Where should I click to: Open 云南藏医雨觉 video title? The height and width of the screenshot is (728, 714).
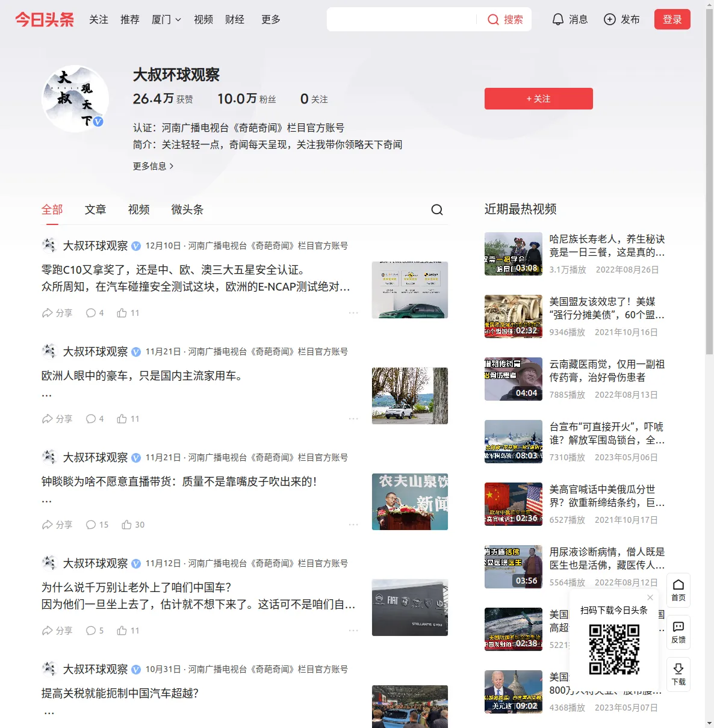pyautogui.click(x=607, y=371)
